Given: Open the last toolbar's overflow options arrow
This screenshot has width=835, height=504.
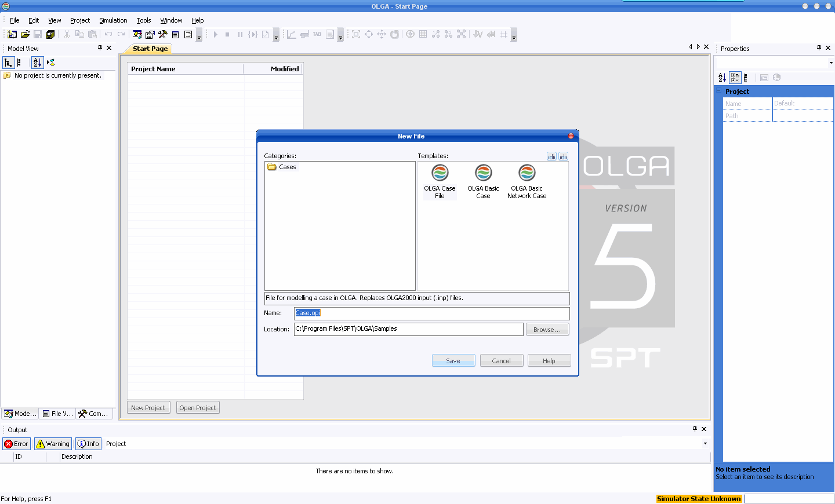Looking at the screenshot, I should 514,35.
